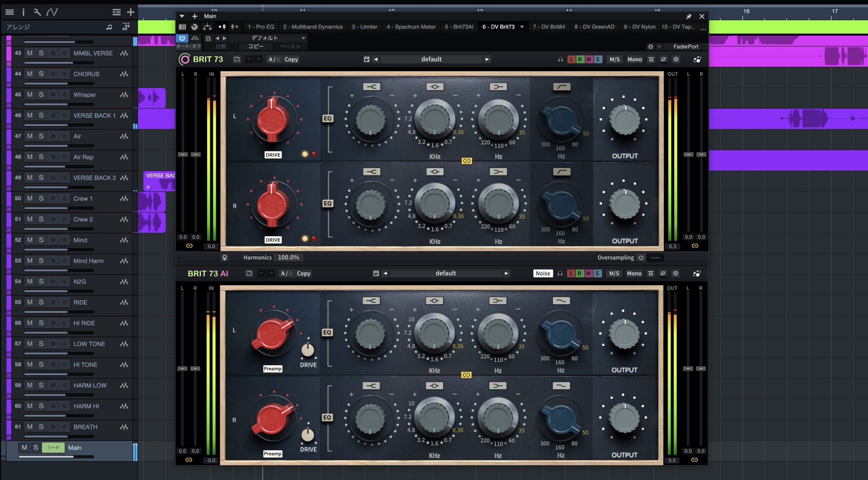Open Brit 73 AI preset folder icon
The image size is (868, 480).
click(249, 273)
